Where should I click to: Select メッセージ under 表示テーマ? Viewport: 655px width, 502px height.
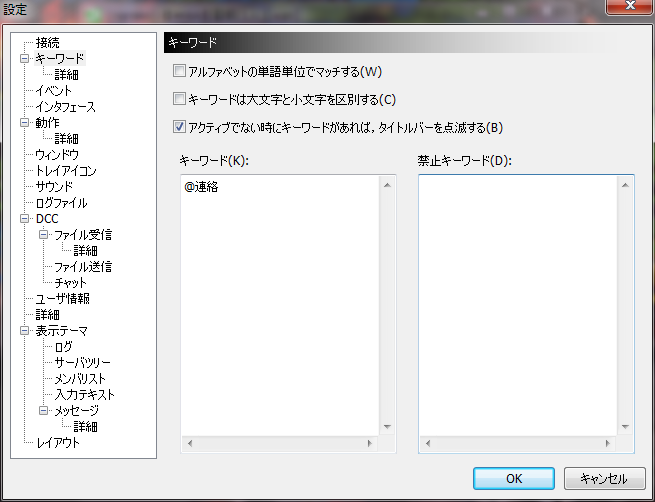pyautogui.click(x=76, y=411)
